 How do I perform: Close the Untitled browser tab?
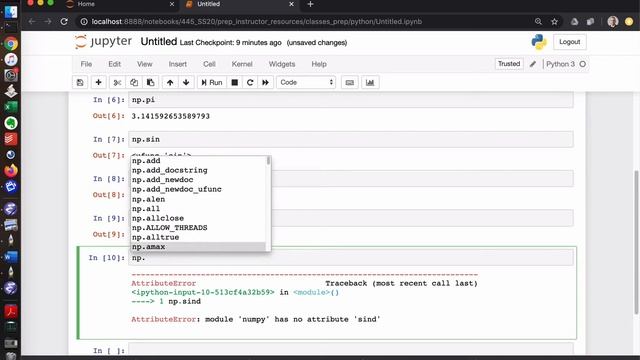(x=291, y=4)
